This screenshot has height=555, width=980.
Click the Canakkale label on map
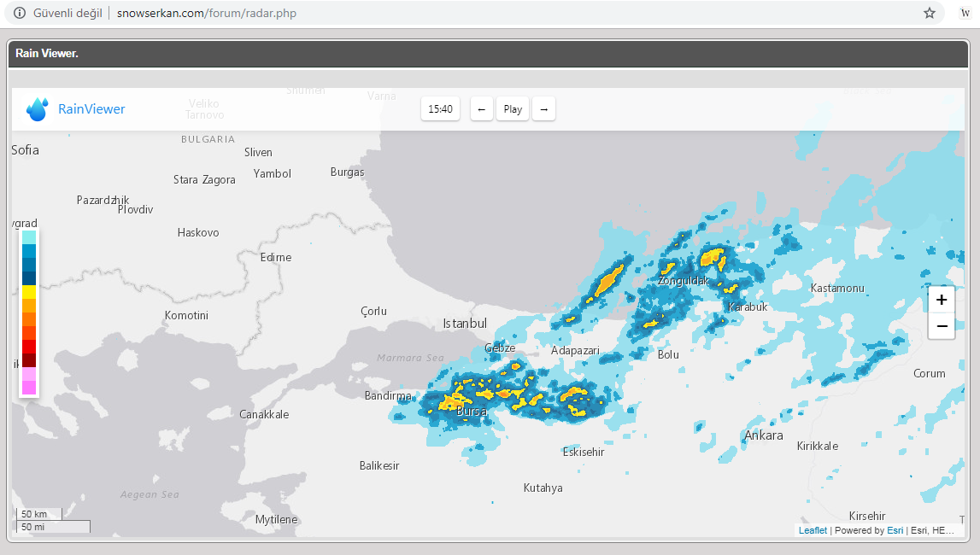pos(264,414)
